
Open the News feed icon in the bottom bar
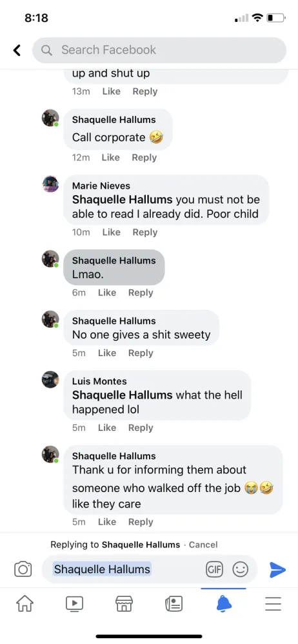click(174, 603)
